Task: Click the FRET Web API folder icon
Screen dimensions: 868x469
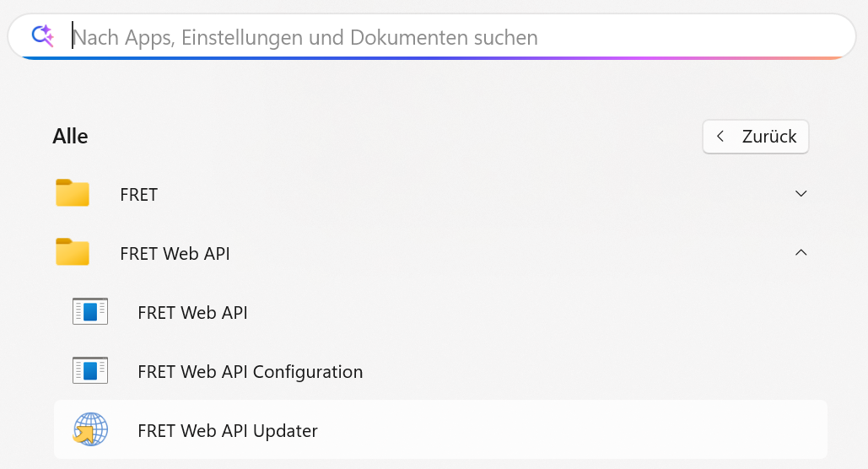Action: pos(73,252)
